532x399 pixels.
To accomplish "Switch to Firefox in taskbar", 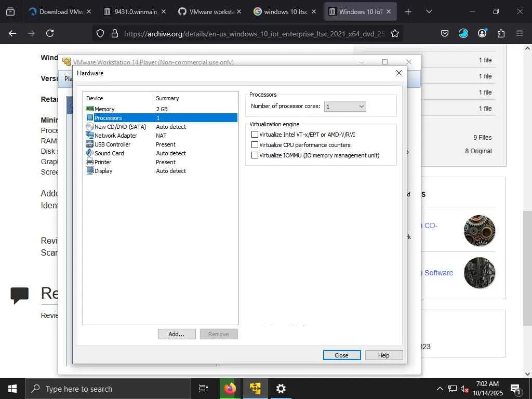I will [230, 389].
